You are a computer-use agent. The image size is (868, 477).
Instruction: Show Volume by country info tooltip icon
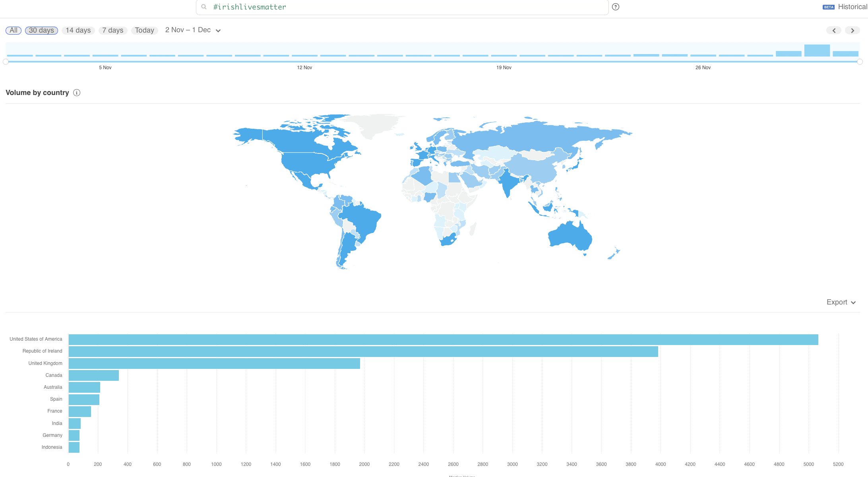coord(77,93)
